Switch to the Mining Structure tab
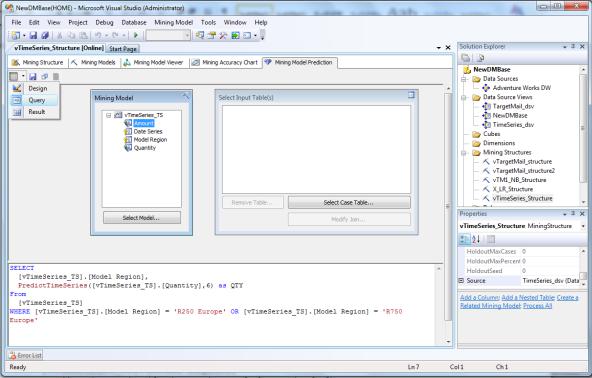Screen dimensions: 592x378 (38, 63)
